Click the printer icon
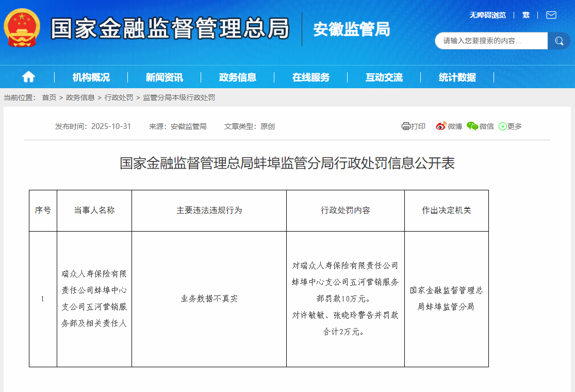The height and width of the screenshot is (392, 575). point(405,126)
